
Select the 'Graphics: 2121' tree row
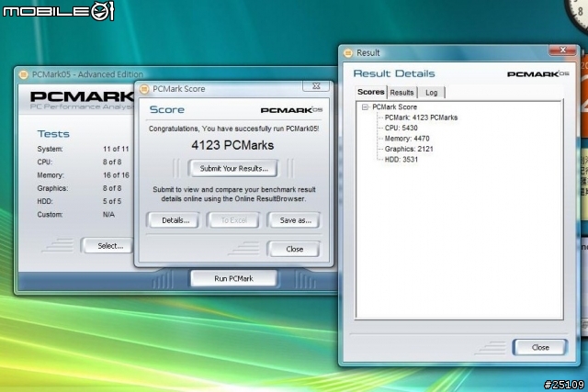pos(409,149)
